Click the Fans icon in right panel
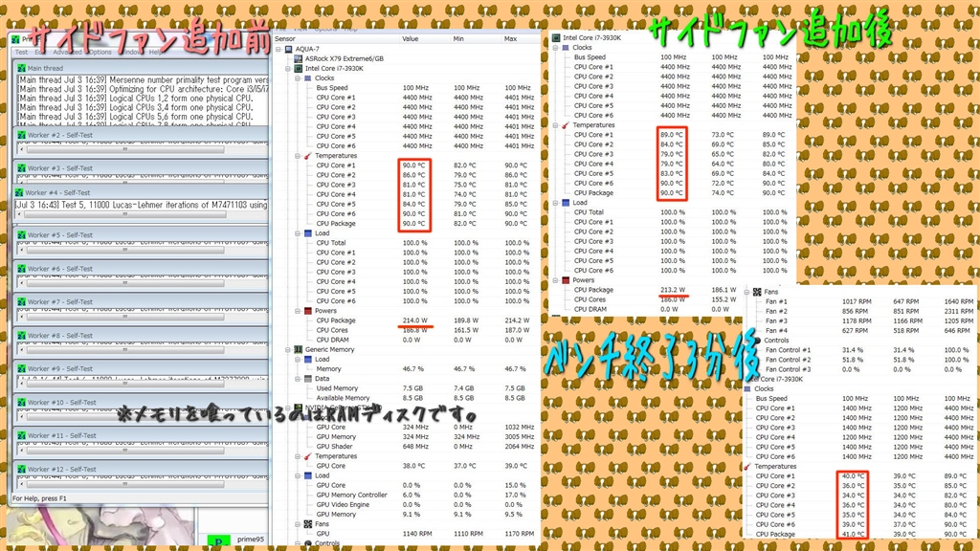The image size is (980, 551). point(757,292)
